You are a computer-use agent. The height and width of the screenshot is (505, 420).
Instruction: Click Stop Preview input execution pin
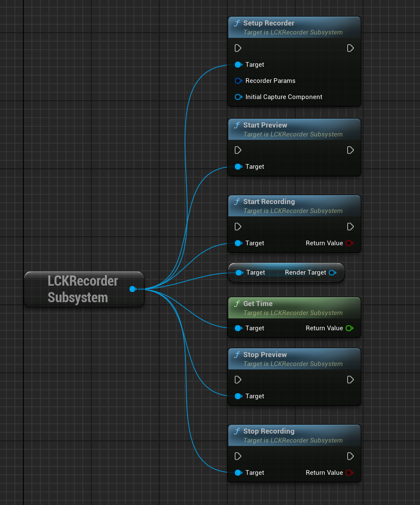click(238, 380)
